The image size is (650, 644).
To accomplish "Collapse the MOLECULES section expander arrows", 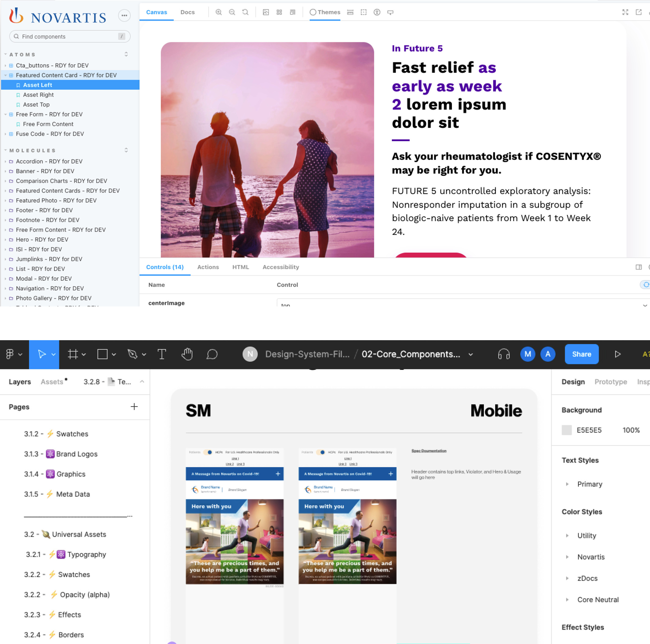I will point(126,150).
